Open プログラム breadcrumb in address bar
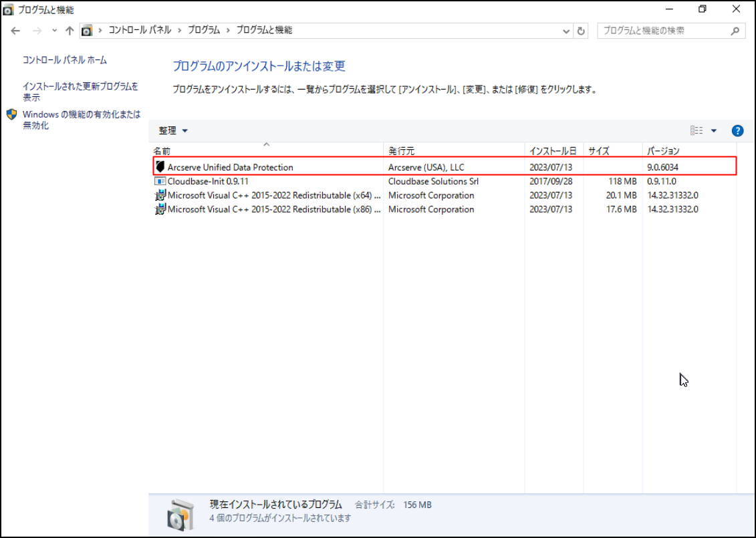Image resolution: width=756 pixels, height=538 pixels. (204, 30)
